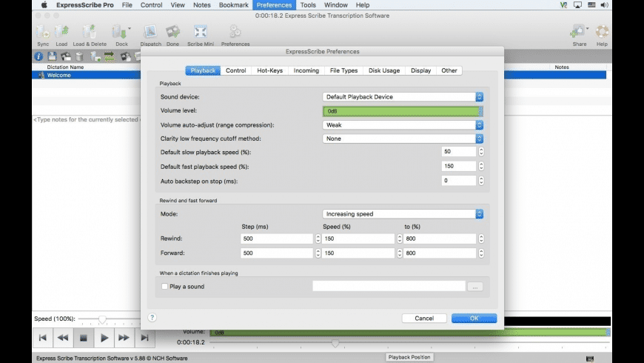Click stepper beside Rewind 'to (%)' value
The height and width of the screenshot is (363, 644).
pos(481,239)
